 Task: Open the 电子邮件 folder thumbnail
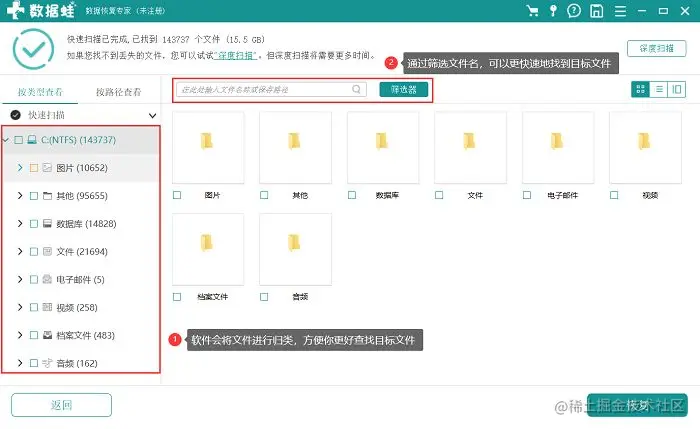click(x=558, y=147)
